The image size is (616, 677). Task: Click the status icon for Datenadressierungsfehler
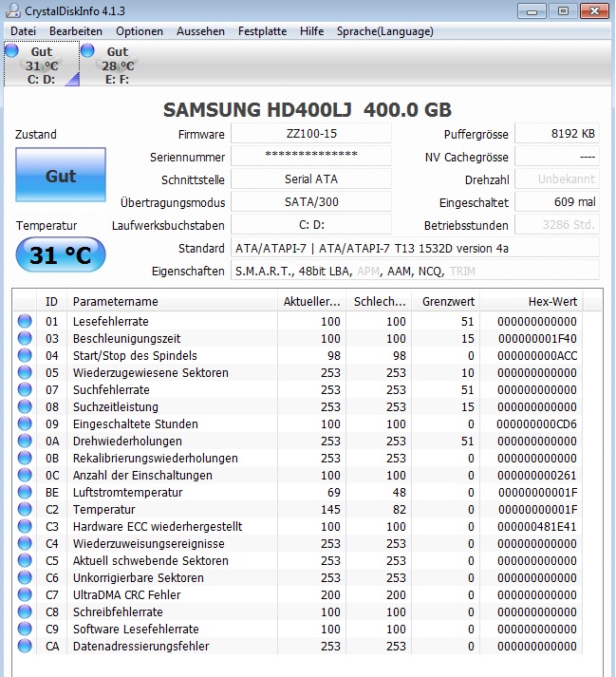point(25,646)
